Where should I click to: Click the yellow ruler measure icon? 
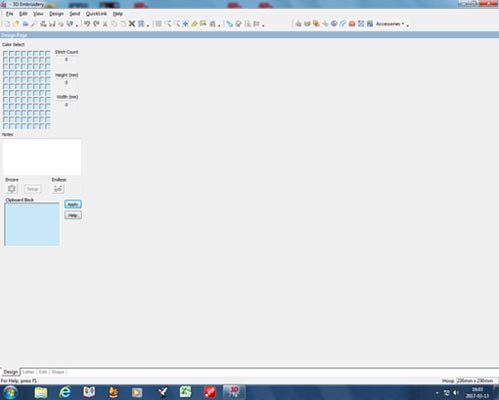click(x=194, y=24)
